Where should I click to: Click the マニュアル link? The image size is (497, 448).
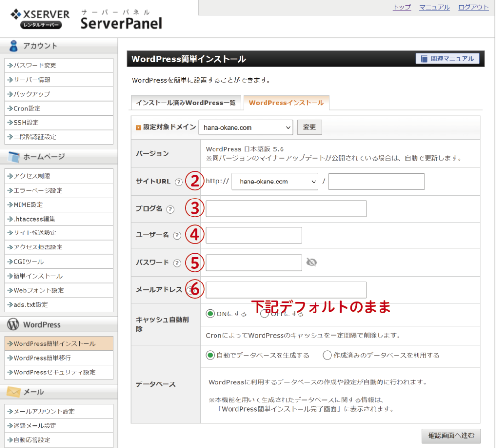(x=434, y=7)
